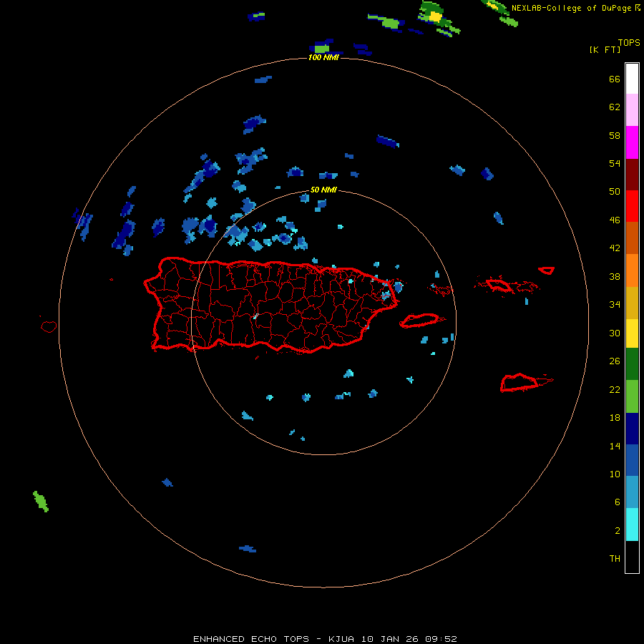Select the light pink legend swatch
Image resolution: width=644 pixels, height=644 pixels.
pyautogui.click(x=632, y=110)
